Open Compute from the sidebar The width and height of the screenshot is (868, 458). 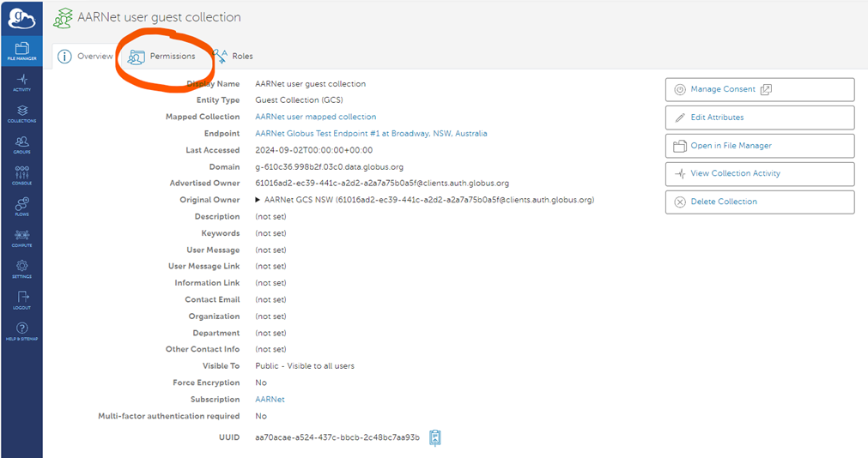click(x=22, y=238)
